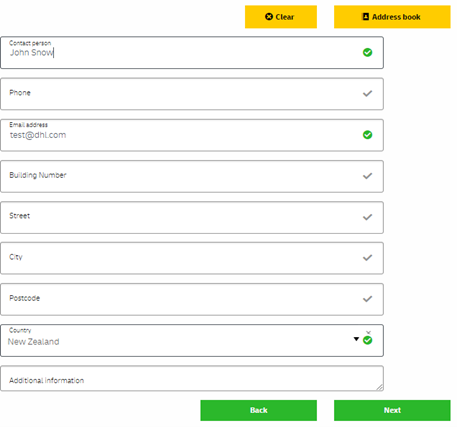Focus the Postcode input field

pyautogui.click(x=192, y=299)
